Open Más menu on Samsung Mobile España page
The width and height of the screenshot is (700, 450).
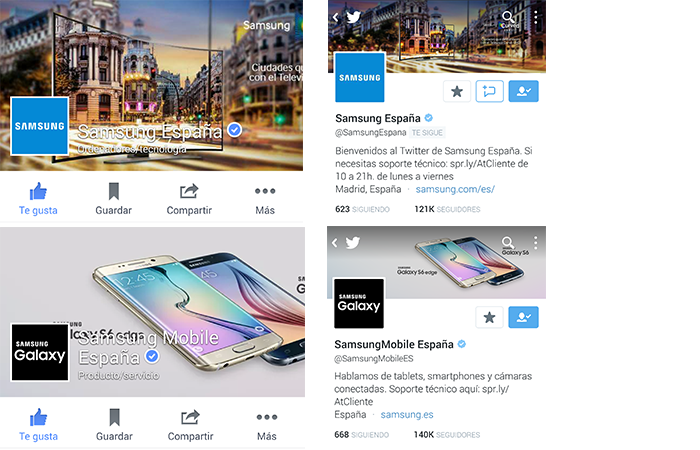click(x=267, y=425)
